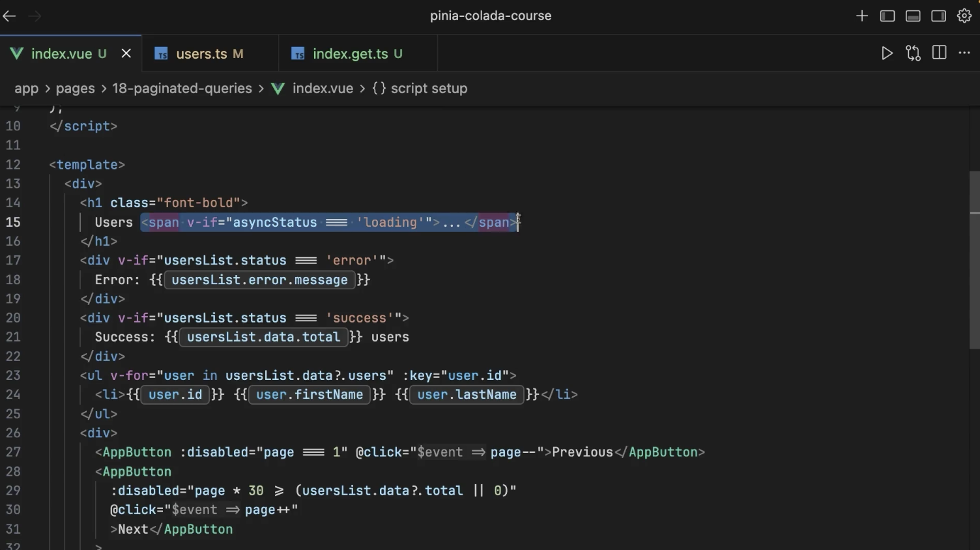Click the user.id interpolation on line 24

click(175, 395)
